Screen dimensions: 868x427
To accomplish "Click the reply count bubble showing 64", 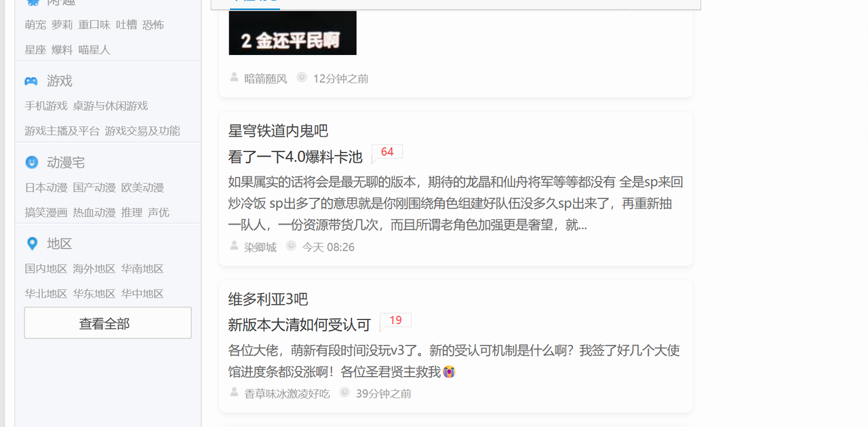I will click(x=387, y=153).
